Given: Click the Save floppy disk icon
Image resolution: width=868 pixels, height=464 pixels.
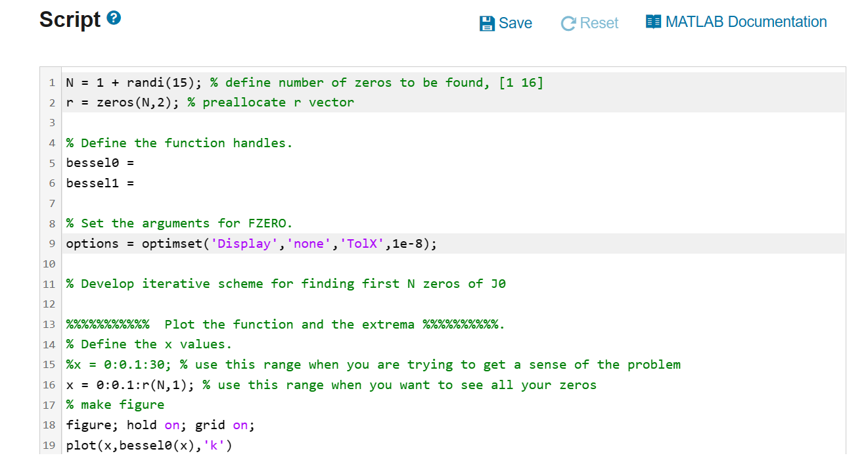Looking at the screenshot, I should click(487, 24).
